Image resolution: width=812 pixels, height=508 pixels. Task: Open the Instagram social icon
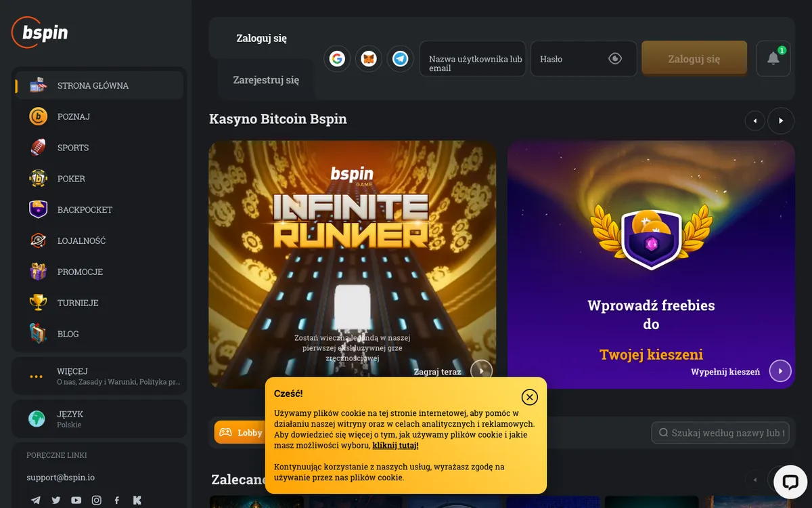pyautogui.click(x=97, y=501)
